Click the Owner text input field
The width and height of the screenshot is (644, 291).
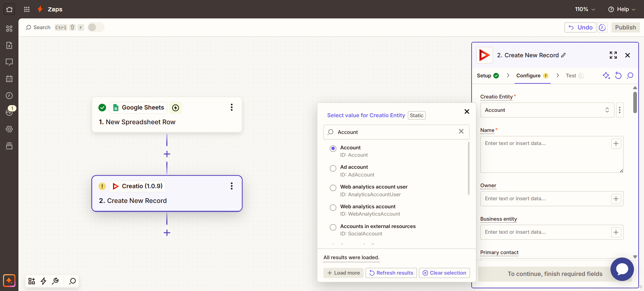coord(545,199)
